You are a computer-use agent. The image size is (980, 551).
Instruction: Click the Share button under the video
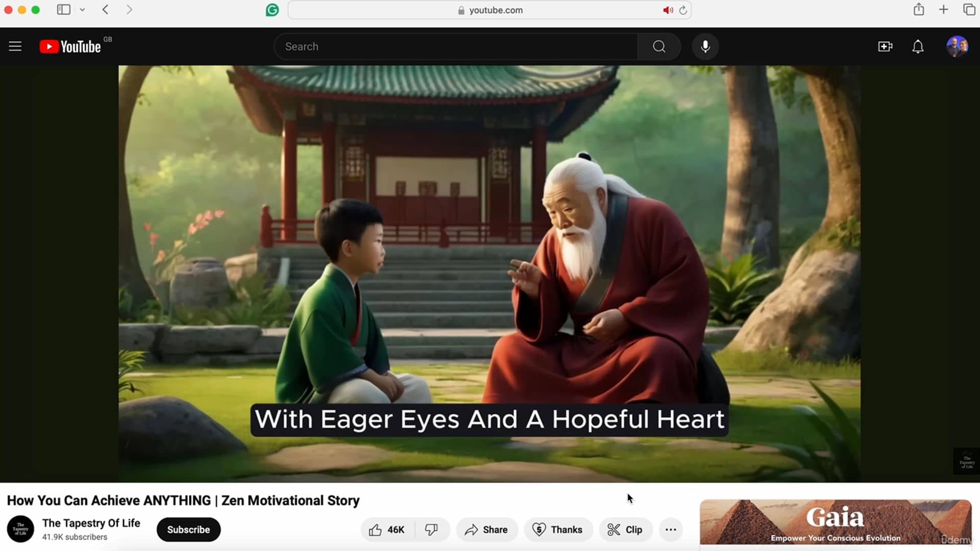(x=486, y=530)
